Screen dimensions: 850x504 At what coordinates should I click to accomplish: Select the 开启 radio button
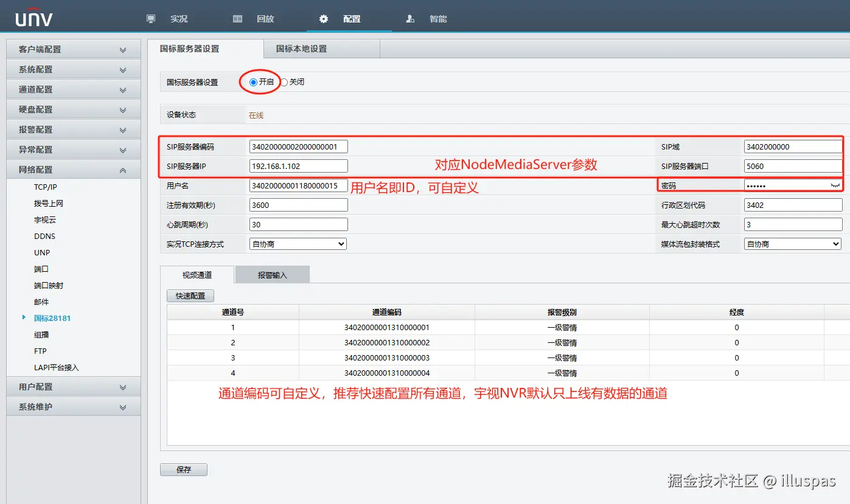pyautogui.click(x=254, y=82)
